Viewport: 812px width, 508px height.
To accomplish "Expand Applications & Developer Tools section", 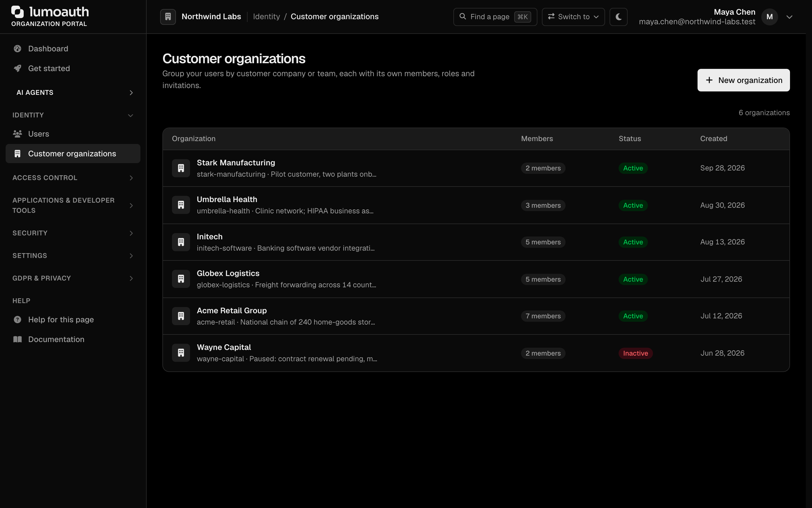I will click(73, 205).
